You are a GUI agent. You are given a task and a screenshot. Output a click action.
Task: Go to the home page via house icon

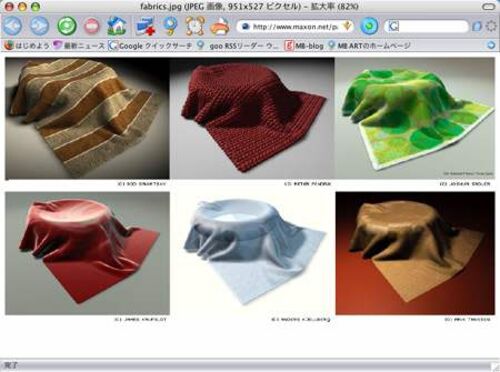click(117, 26)
